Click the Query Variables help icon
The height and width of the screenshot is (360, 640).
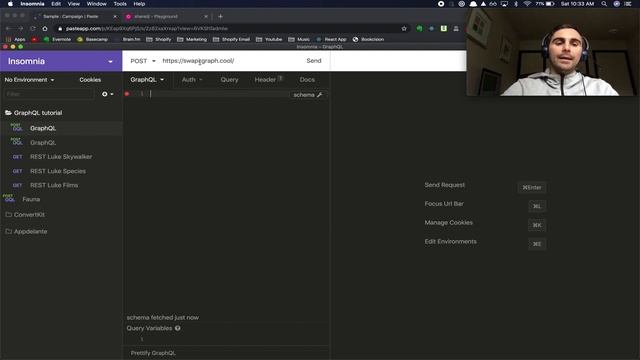tap(178, 328)
